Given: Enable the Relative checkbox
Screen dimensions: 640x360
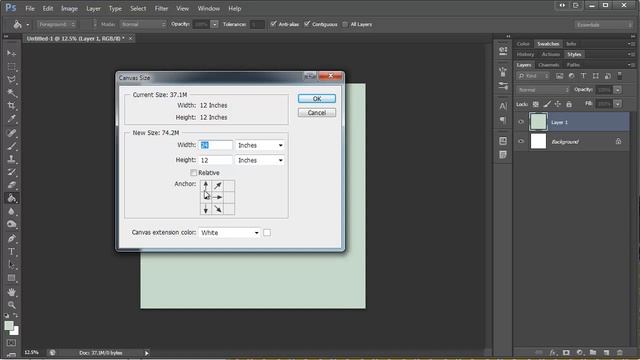Looking at the screenshot, I should point(193,173).
